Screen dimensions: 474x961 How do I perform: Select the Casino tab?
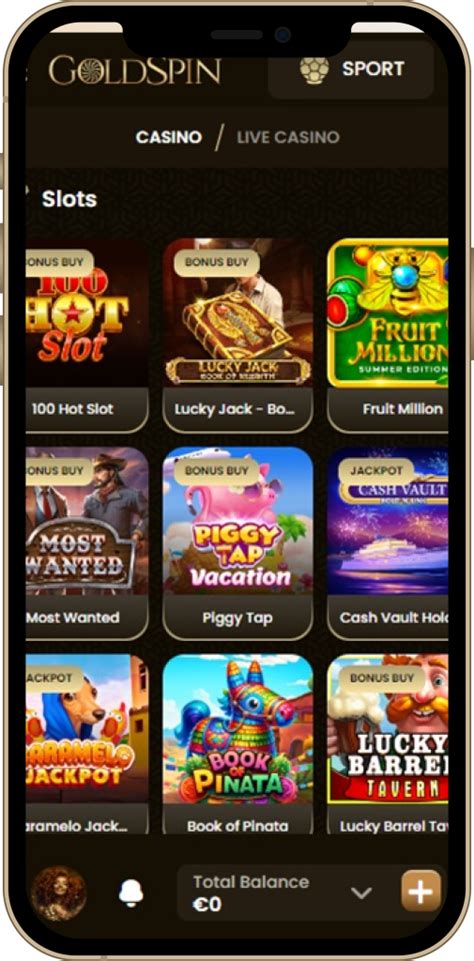pos(169,137)
